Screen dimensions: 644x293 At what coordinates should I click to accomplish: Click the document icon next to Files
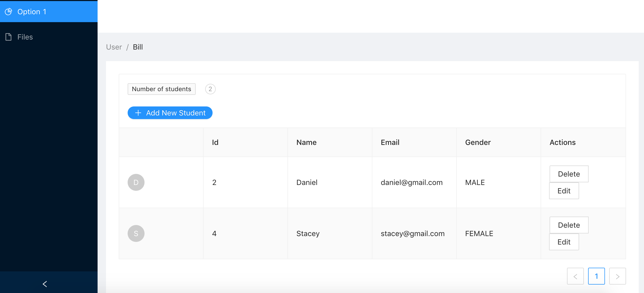[8, 37]
